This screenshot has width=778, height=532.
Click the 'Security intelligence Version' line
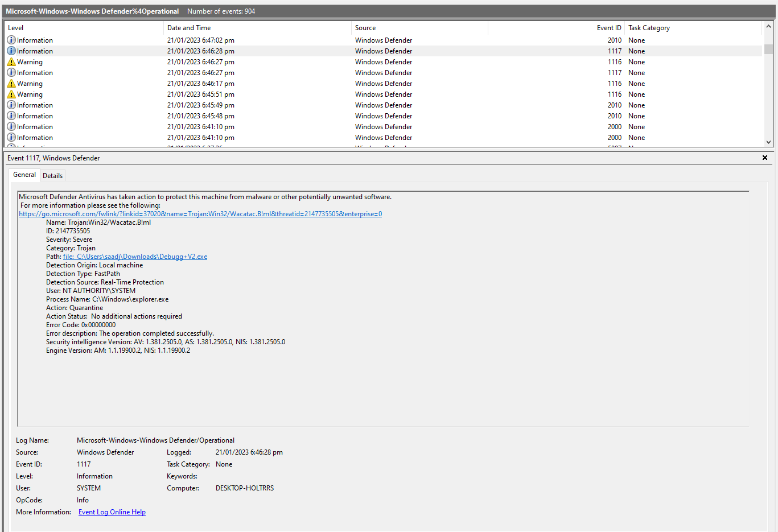[x=166, y=342]
